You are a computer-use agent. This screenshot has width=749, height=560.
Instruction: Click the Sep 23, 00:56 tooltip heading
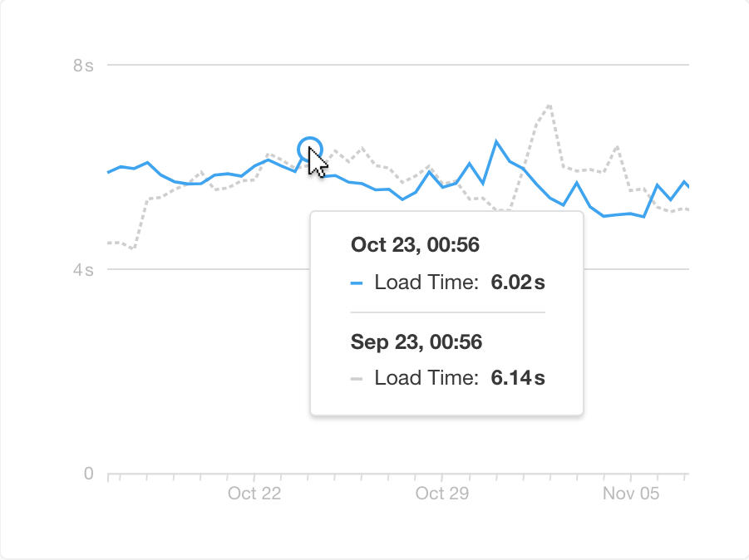pos(416,341)
